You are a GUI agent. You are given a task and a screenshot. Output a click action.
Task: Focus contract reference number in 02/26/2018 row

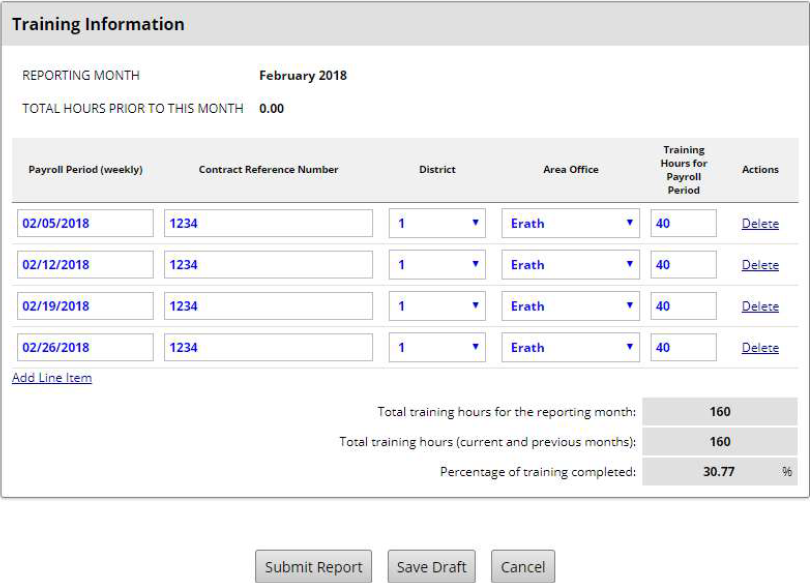268,348
